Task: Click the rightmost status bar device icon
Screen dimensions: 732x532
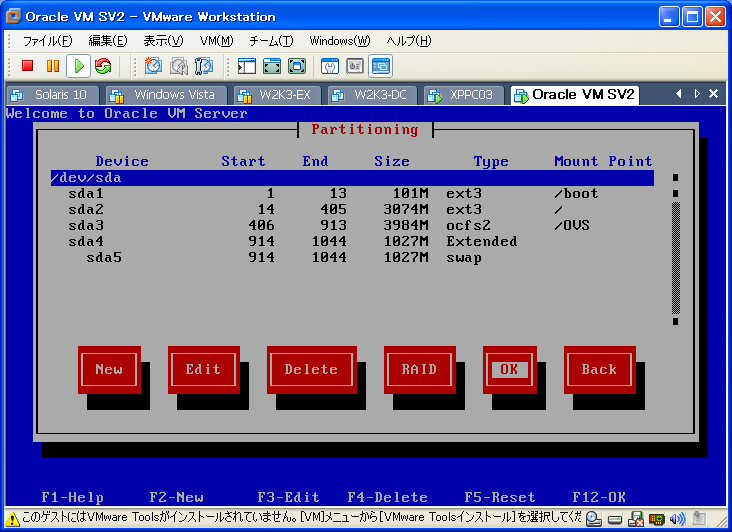Action: pos(699,519)
